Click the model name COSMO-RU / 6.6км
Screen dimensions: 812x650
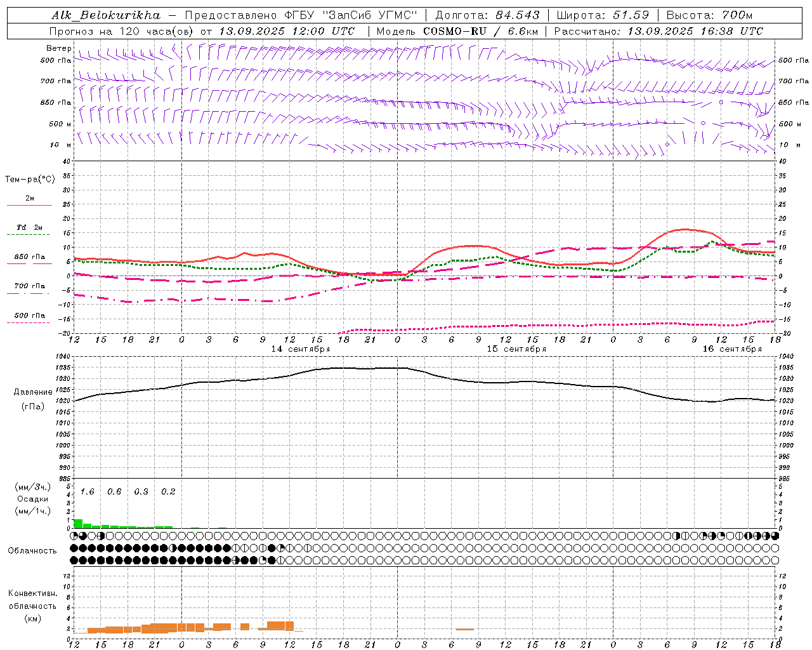tap(481, 31)
